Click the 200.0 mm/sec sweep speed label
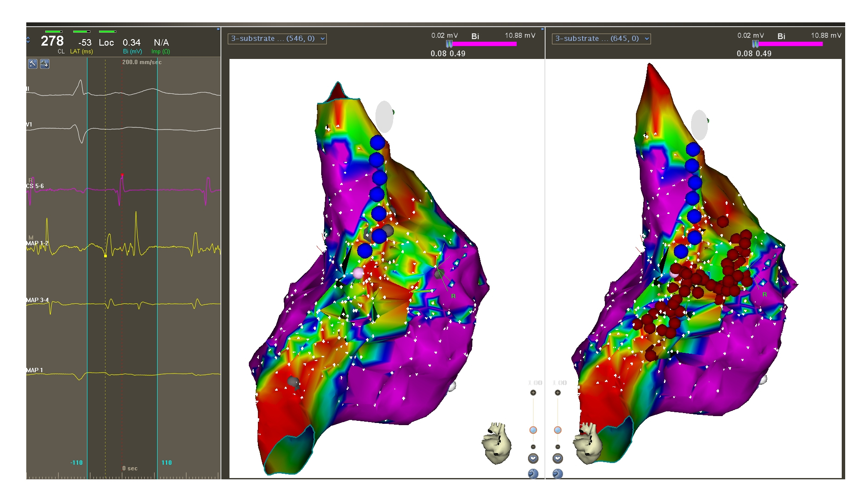 pyautogui.click(x=142, y=62)
